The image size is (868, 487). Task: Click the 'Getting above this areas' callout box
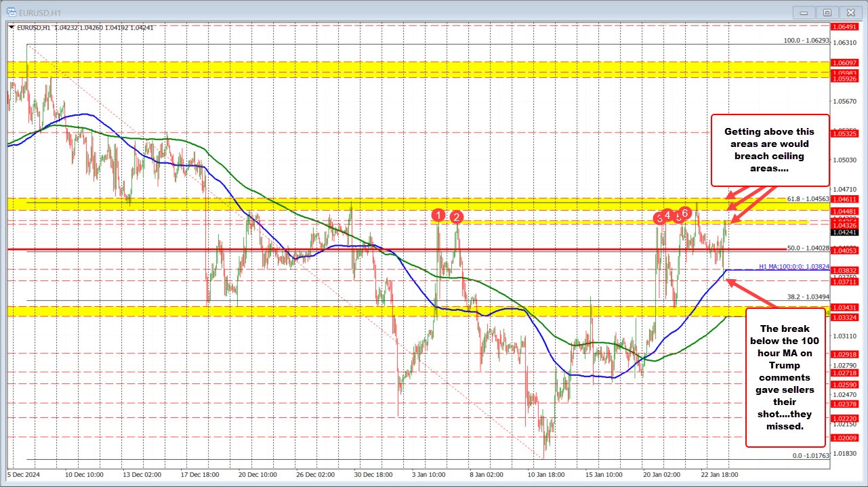pos(770,150)
